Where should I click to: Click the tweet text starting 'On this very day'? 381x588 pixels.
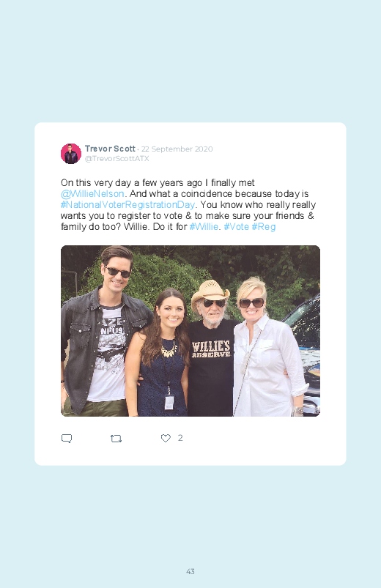tap(188, 205)
